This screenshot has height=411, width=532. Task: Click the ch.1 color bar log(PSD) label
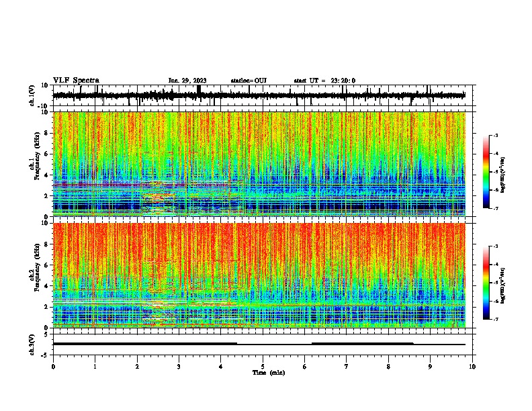point(503,175)
